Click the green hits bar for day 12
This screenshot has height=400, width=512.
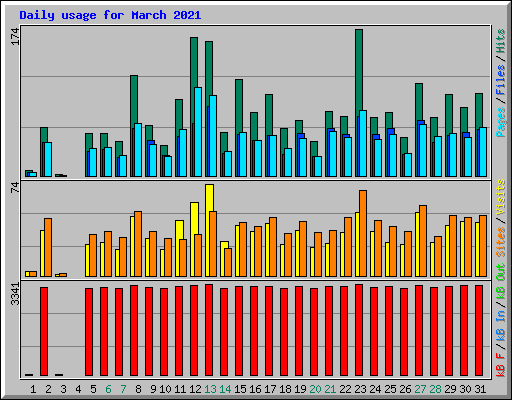(x=194, y=63)
